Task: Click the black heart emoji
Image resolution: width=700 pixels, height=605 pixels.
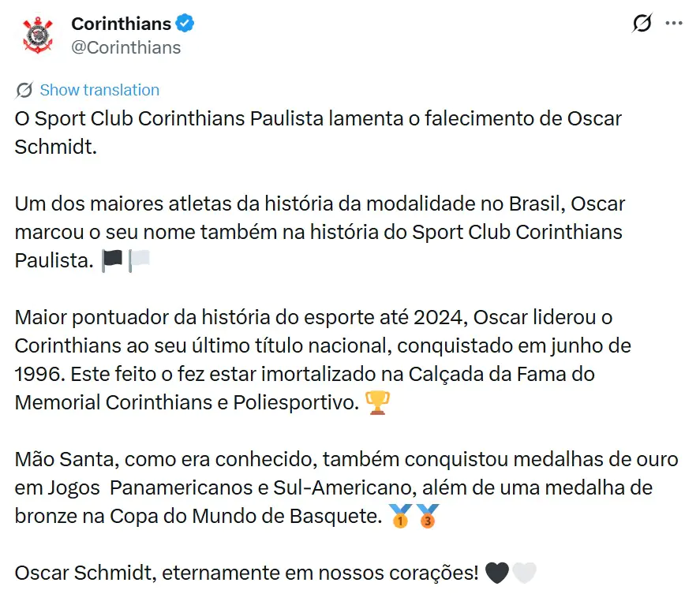Action: coord(497,573)
